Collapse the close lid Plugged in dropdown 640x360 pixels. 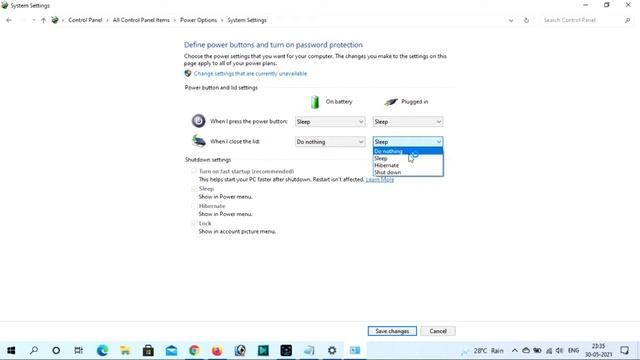coord(408,142)
